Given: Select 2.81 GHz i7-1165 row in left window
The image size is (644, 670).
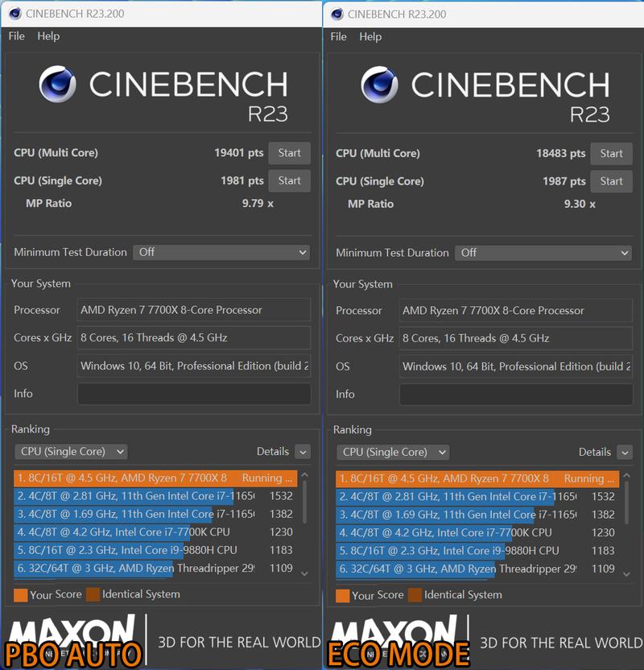Looking at the screenshot, I should pos(155,496).
